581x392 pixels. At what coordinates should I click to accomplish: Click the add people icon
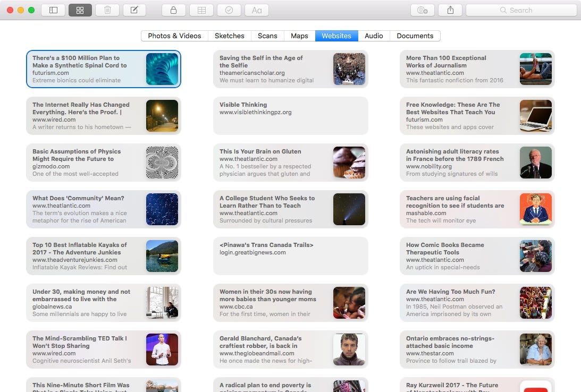(x=423, y=10)
